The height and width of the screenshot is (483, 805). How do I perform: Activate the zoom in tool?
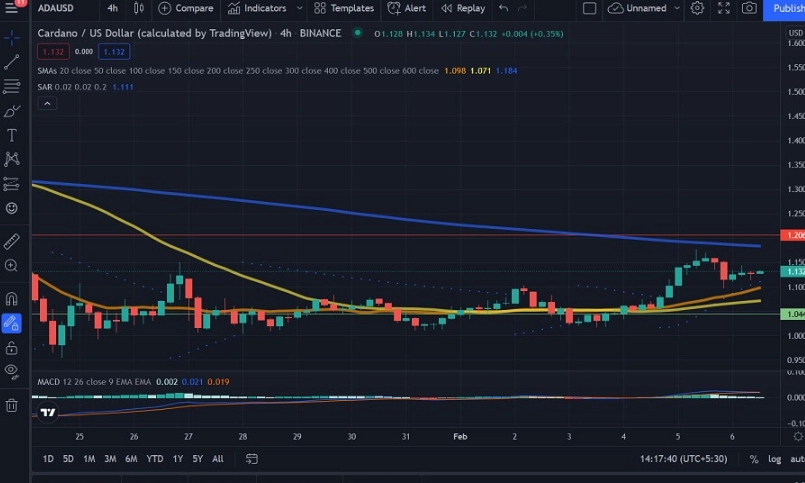[x=12, y=266]
